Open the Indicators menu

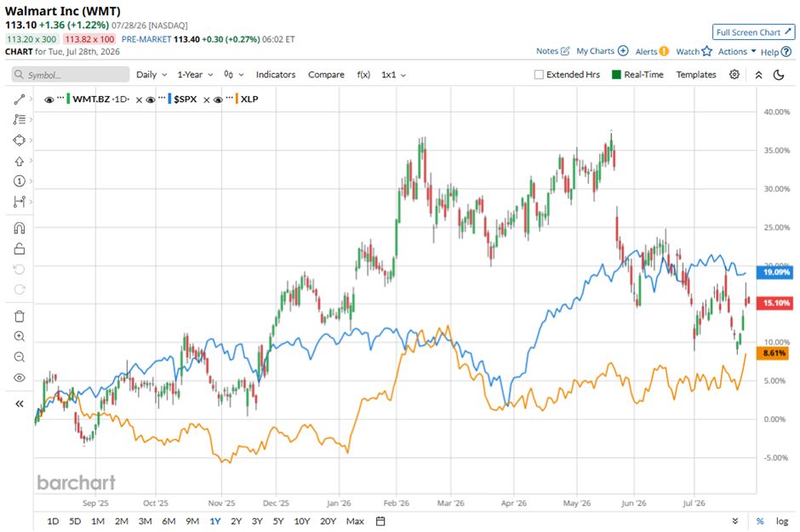[276, 74]
